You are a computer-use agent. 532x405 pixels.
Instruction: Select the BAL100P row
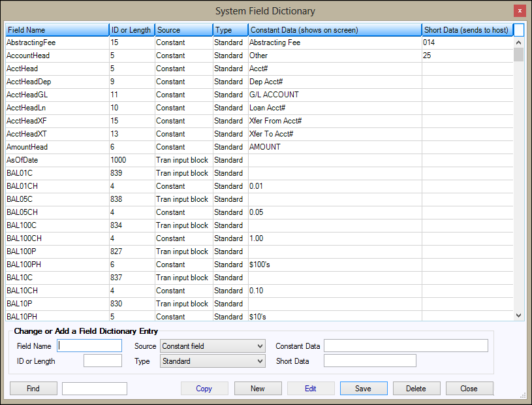[x=259, y=251]
